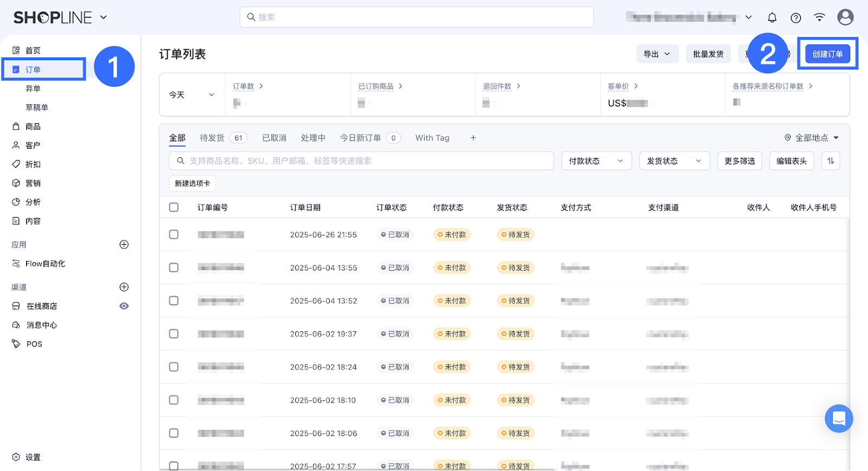Image resolution: width=868 pixels, height=471 pixels.
Task: Switch to the cancelled orders tab
Action: coord(274,138)
